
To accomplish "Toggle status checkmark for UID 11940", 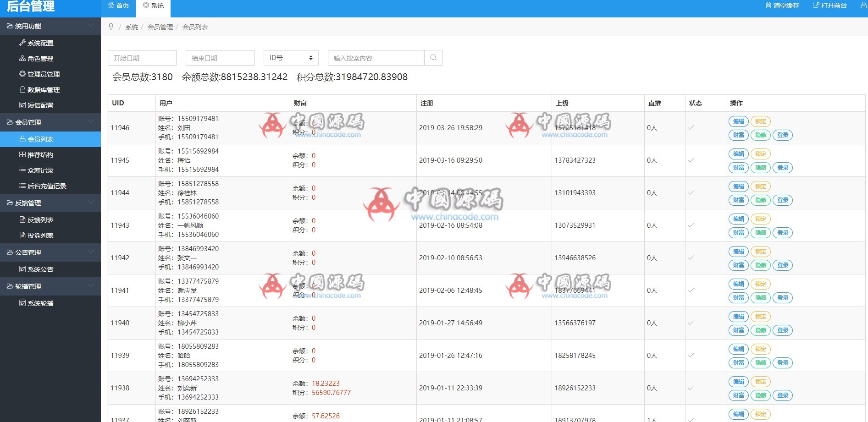I will click(x=691, y=323).
